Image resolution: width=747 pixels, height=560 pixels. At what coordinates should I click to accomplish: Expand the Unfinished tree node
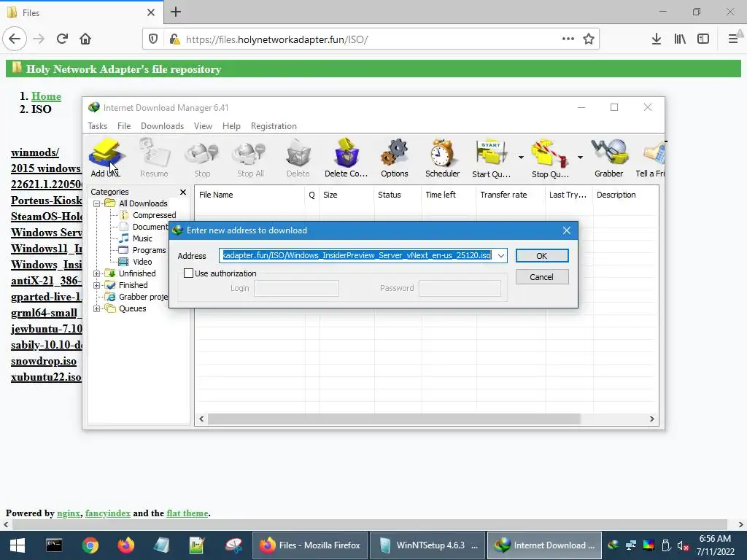coord(97,274)
